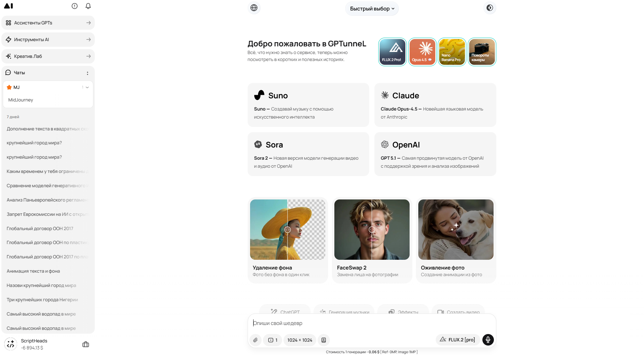Viewport: 644px width, 356px height.
Task: Click the globe language icon
Action: point(254,8)
